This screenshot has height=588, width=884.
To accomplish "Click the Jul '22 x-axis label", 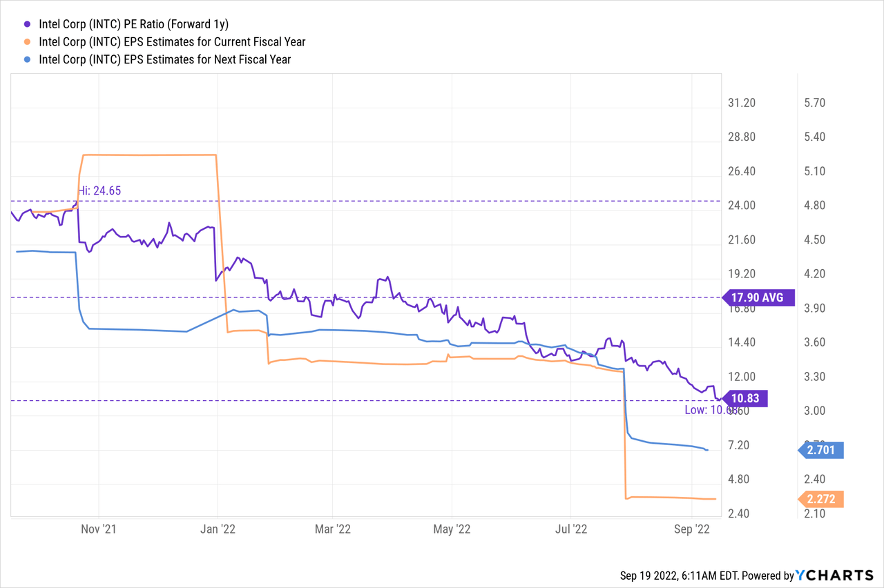I will 571,529.
